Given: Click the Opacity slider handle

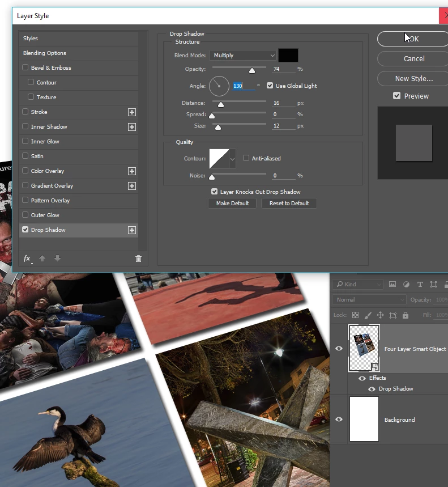Looking at the screenshot, I should 252,70.
